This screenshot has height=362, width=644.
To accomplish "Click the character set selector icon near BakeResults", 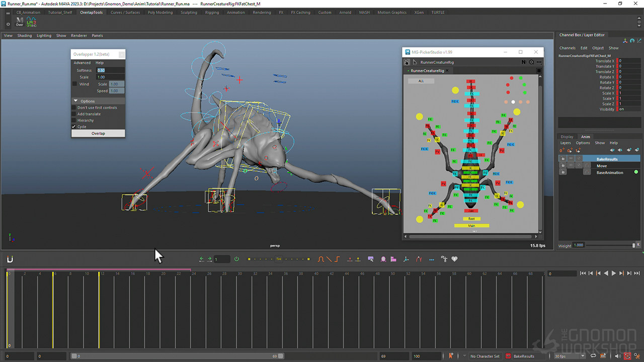I will click(508, 356).
